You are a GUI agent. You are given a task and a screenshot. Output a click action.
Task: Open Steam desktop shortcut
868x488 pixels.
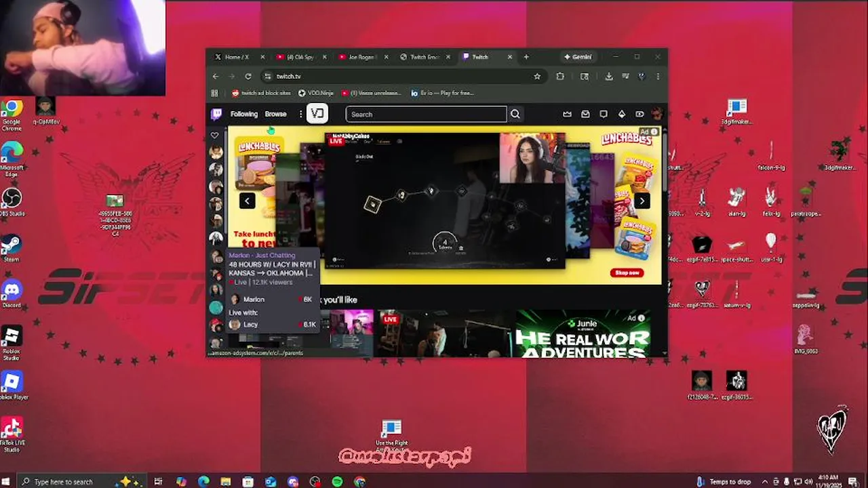(x=12, y=248)
